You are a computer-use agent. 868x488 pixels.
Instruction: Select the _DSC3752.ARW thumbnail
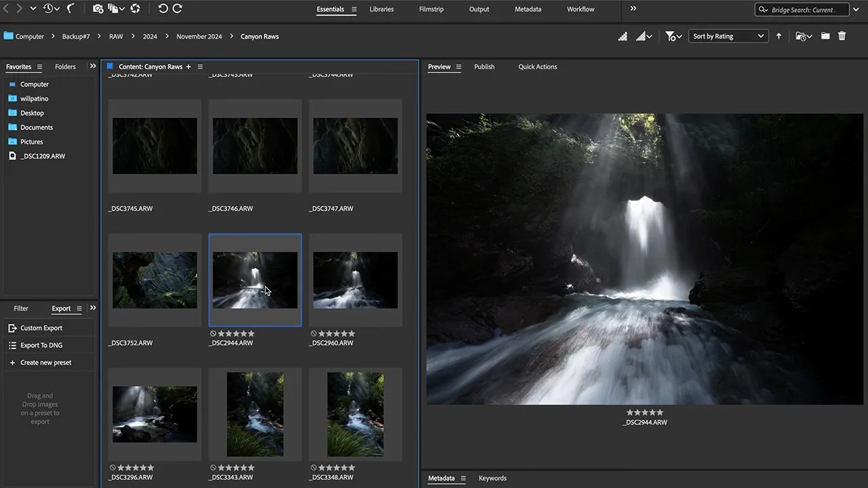pyautogui.click(x=155, y=280)
